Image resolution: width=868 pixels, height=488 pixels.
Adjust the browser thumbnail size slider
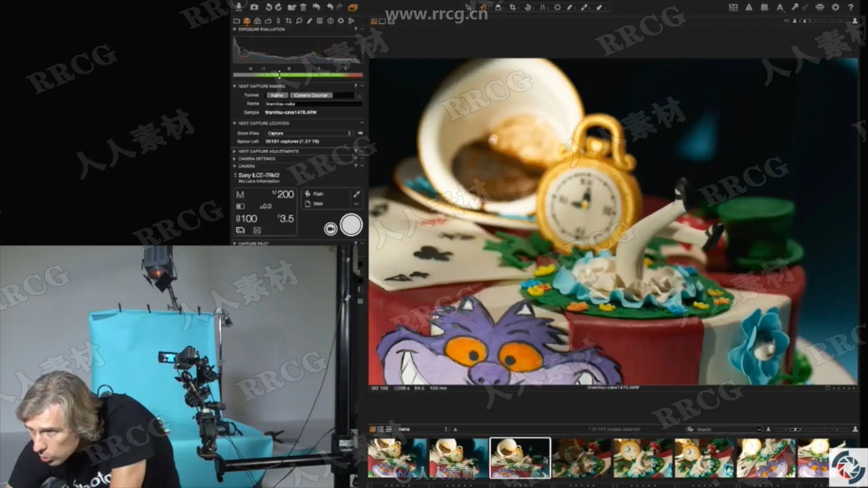796,429
